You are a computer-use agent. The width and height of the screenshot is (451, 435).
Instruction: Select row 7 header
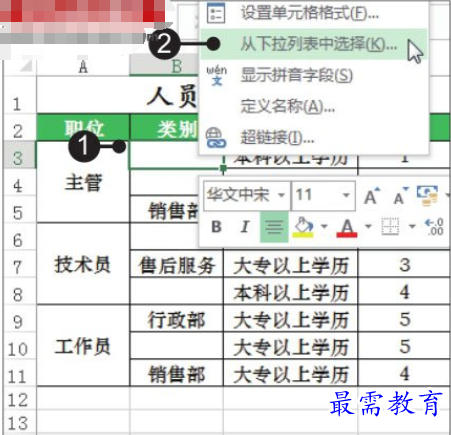[19, 264]
